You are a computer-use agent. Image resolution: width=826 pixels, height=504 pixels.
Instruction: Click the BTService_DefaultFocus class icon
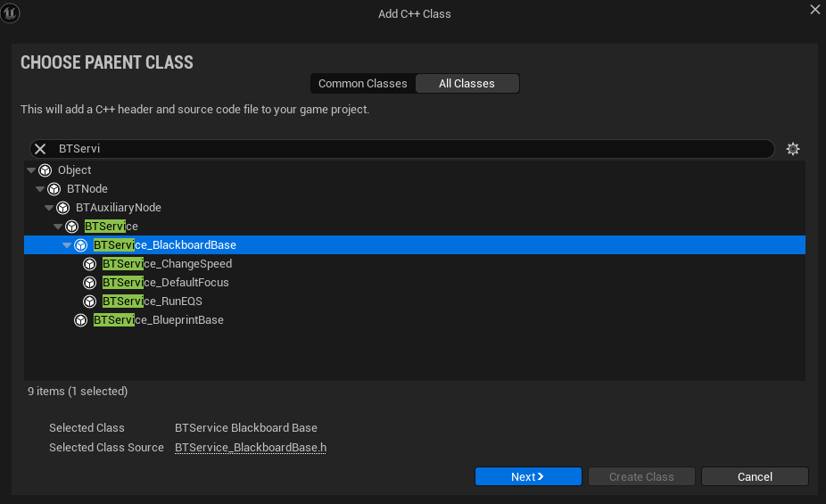pos(90,283)
